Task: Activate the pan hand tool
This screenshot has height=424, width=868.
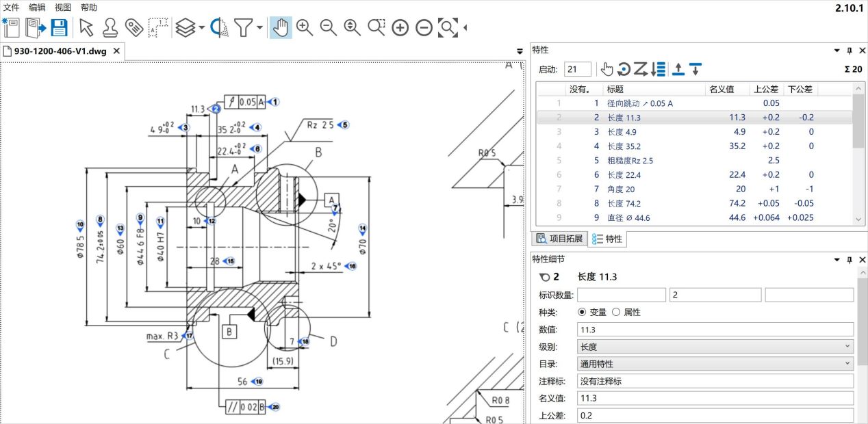Action: click(x=281, y=27)
